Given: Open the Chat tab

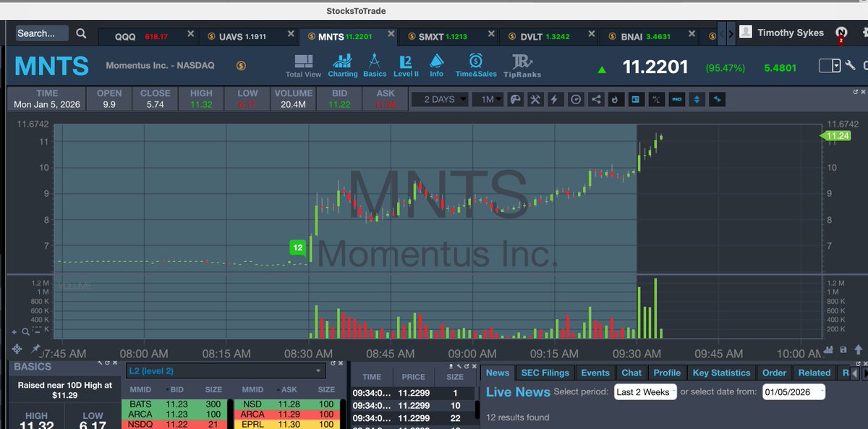Looking at the screenshot, I should pos(631,373).
